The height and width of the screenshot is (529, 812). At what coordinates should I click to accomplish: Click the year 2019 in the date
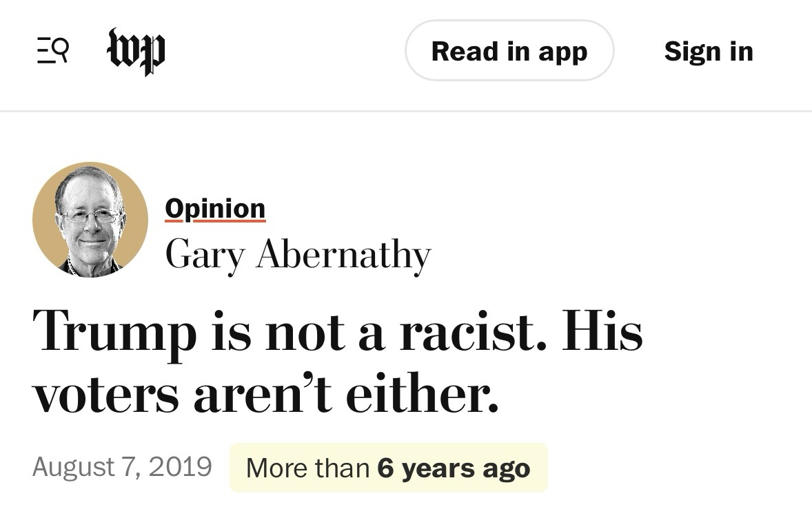click(181, 467)
